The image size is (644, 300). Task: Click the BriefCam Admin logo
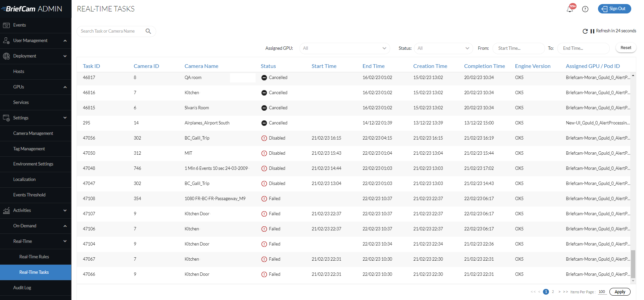point(32,9)
